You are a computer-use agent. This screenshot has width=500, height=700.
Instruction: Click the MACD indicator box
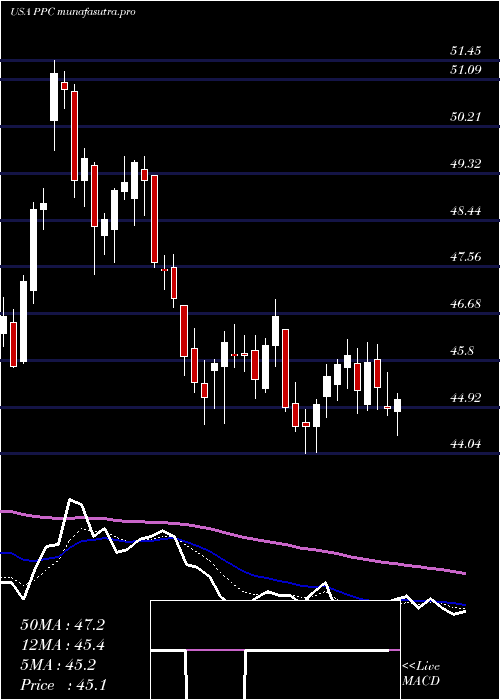pos(275,650)
